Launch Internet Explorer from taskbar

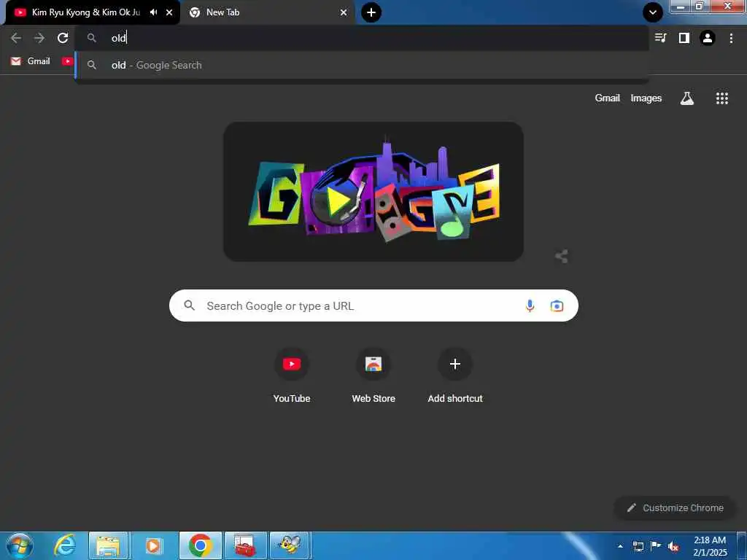pos(65,545)
